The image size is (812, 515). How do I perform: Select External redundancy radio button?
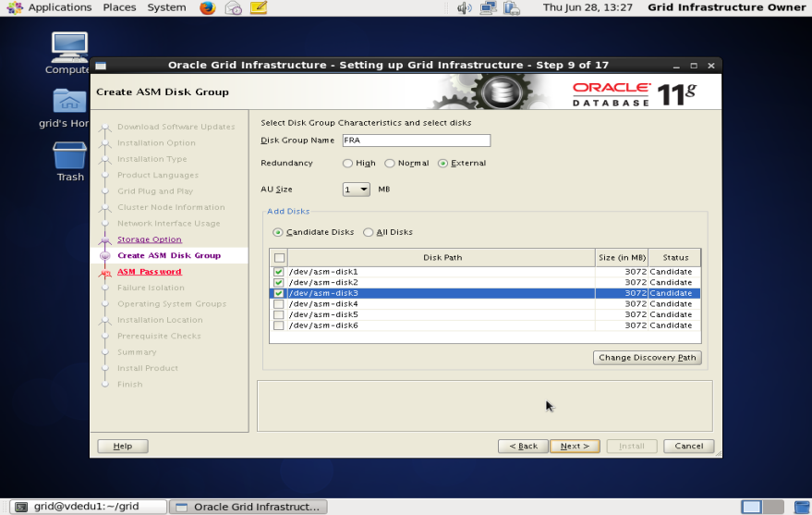click(442, 164)
